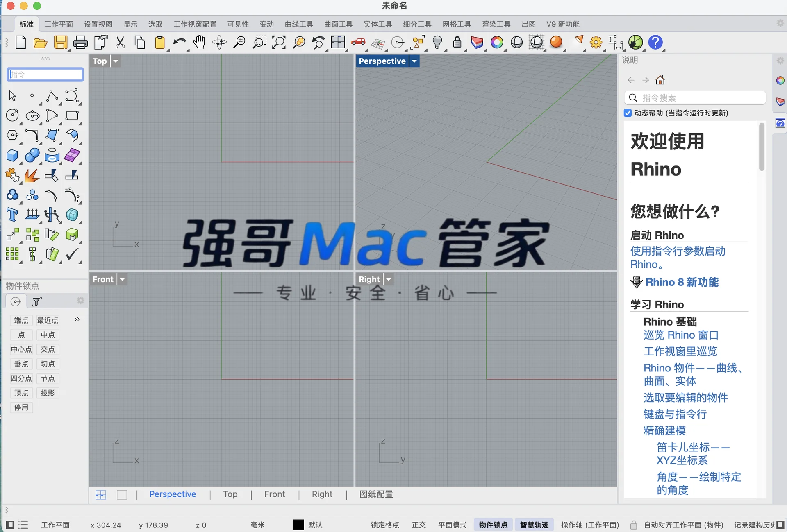Image resolution: width=787 pixels, height=532 pixels.
Task: Open the Right viewport dropdown arrow
Action: [389, 279]
